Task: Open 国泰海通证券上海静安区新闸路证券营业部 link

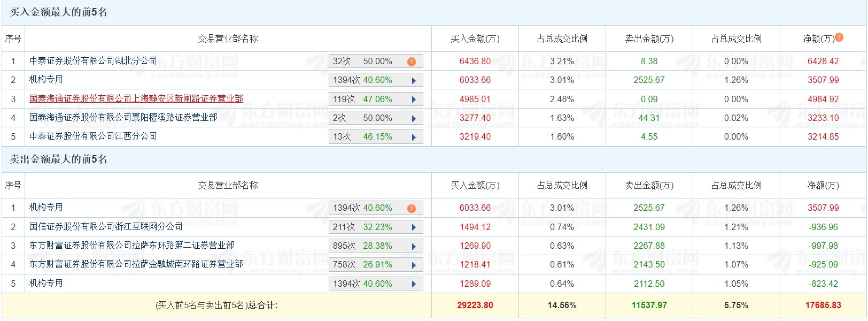Action: click(136, 98)
